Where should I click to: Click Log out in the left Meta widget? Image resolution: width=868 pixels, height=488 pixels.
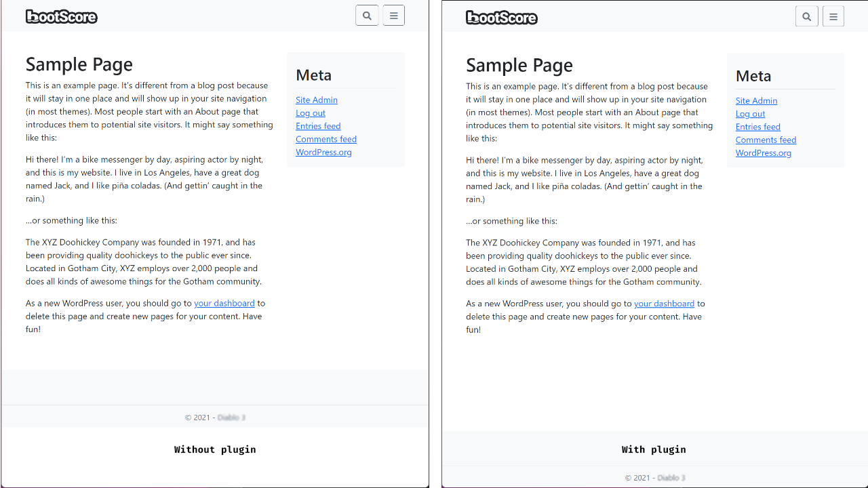[310, 113]
